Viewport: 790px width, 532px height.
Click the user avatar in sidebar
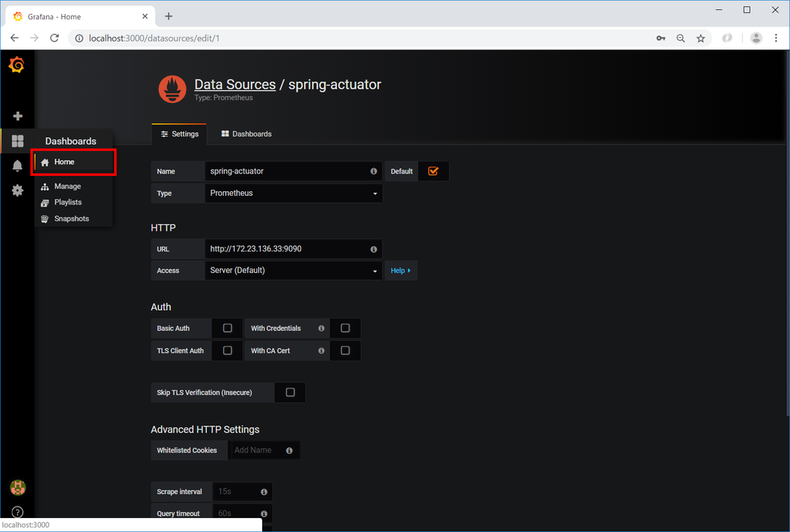coord(18,487)
